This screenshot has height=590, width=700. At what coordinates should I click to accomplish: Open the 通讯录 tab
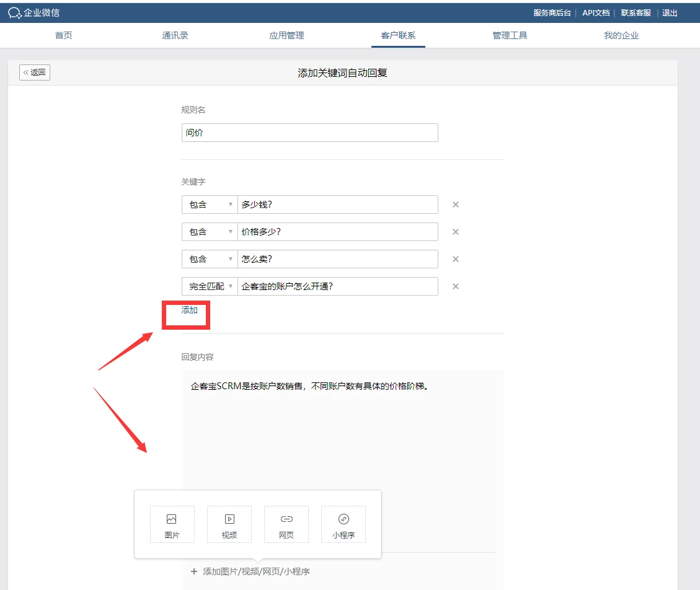click(x=175, y=35)
